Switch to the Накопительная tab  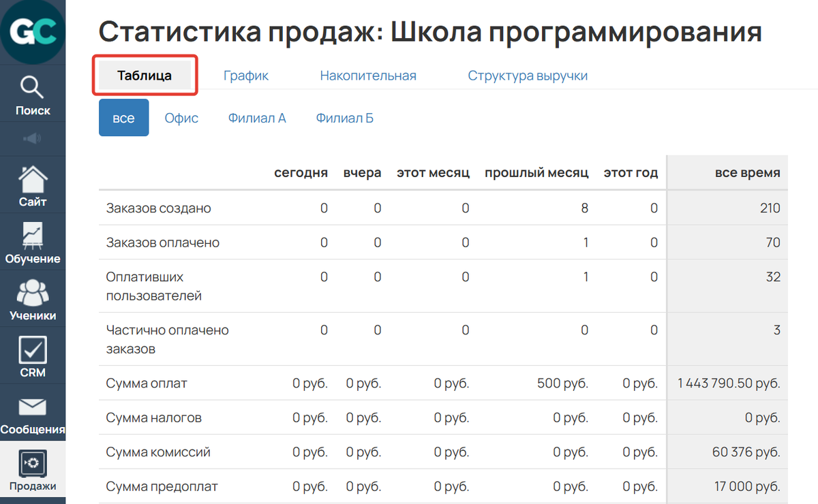click(368, 75)
